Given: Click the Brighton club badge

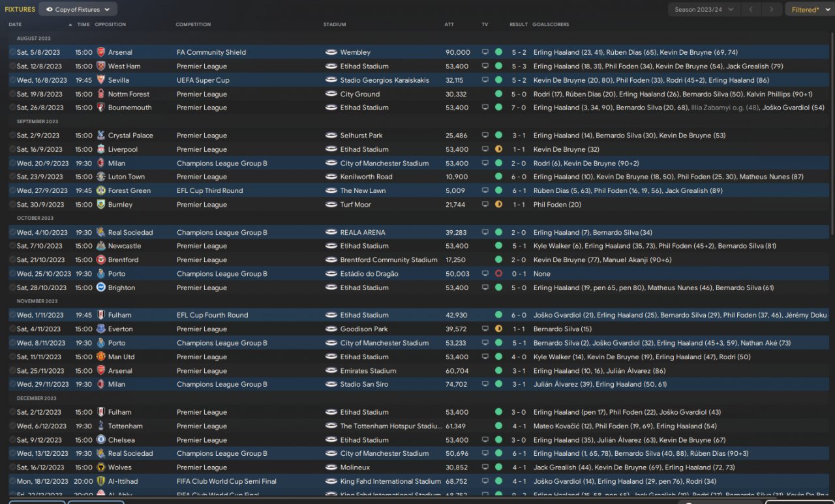Looking at the screenshot, I should pos(100,288).
